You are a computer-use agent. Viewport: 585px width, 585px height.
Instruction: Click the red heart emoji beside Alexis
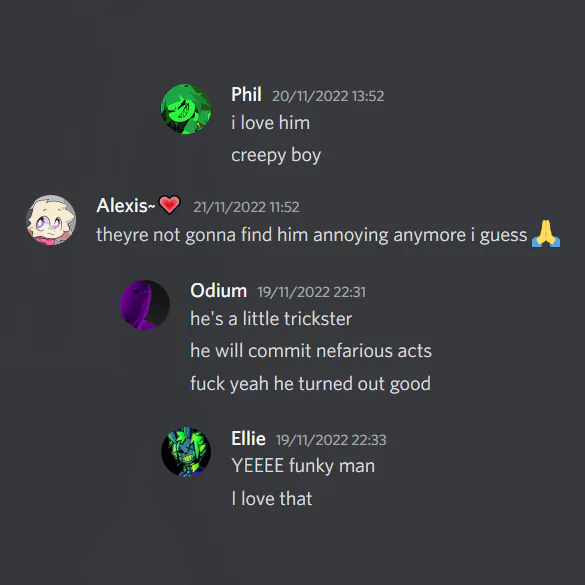pos(169,204)
